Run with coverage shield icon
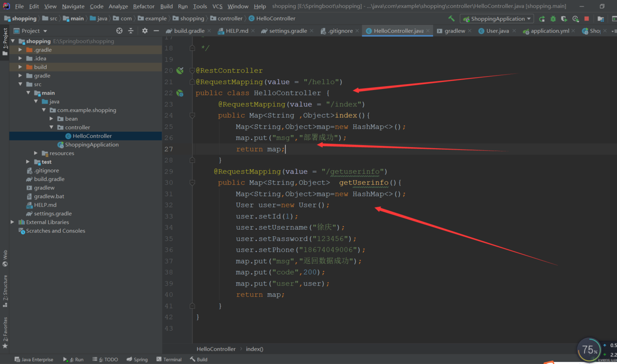Image resolution: width=617 pixels, height=364 pixels. coord(564,19)
